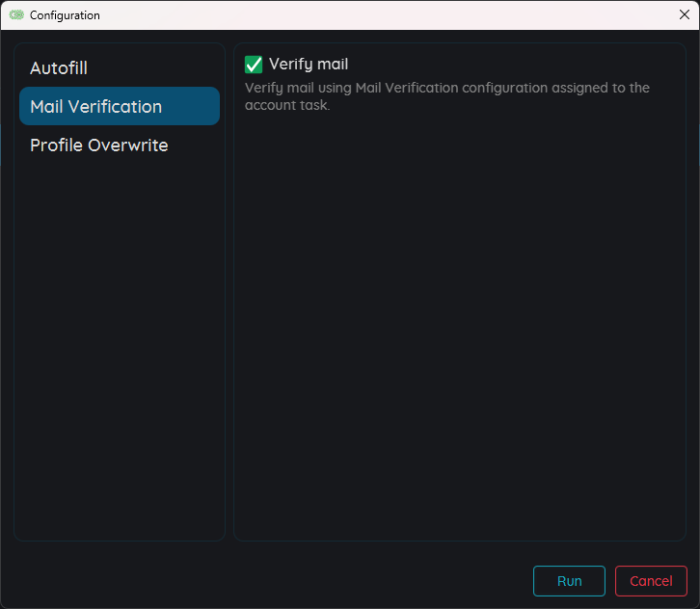
Task: Dismiss the dialog using Cancel
Action: pos(651,581)
